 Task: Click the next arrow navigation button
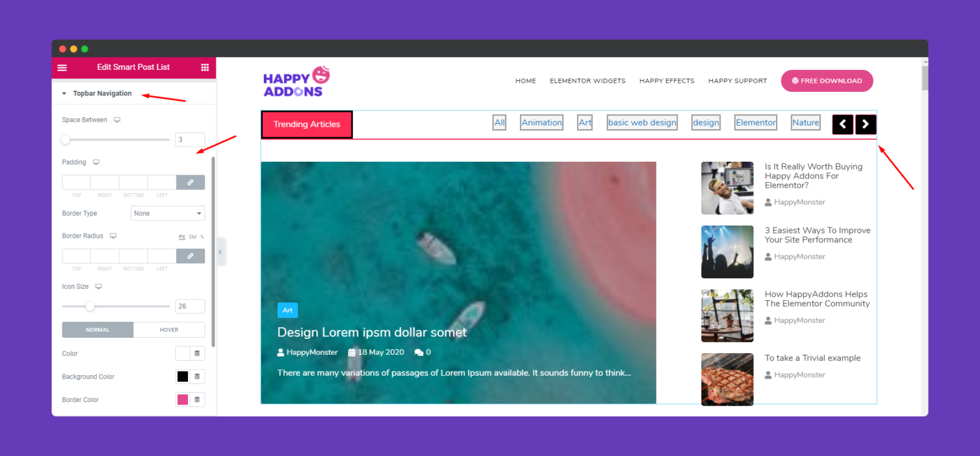click(865, 124)
